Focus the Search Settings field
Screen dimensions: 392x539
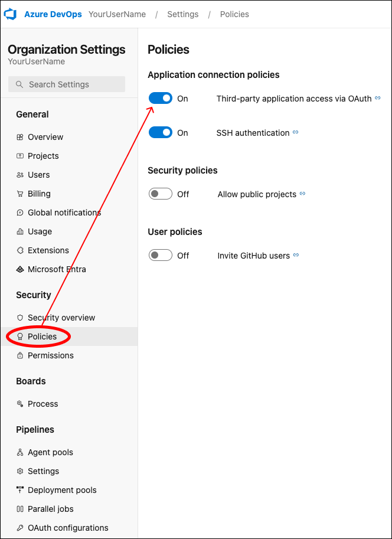67,84
